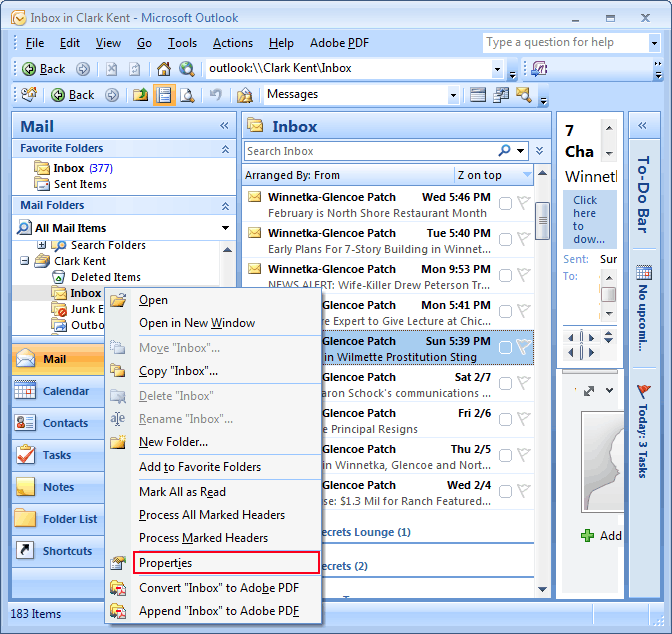Click the Rules and Alerts icon
The height and width of the screenshot is (634, 672).
[x=245, y=95]
